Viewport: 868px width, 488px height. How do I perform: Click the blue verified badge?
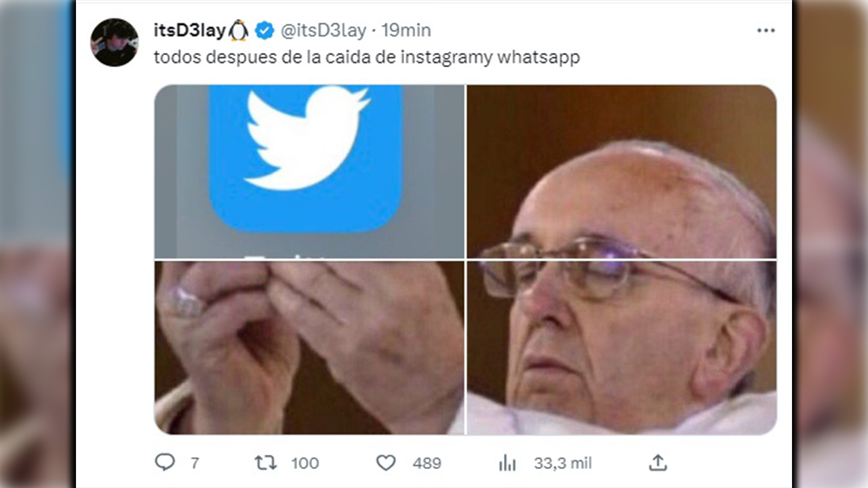(x=264, y=30)
